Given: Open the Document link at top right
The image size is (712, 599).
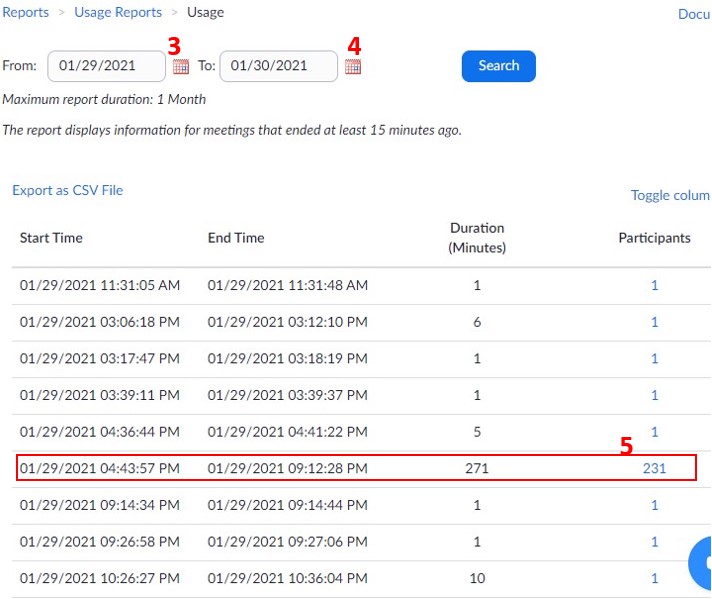Looking at the screenshot, I should pos(694,14).
